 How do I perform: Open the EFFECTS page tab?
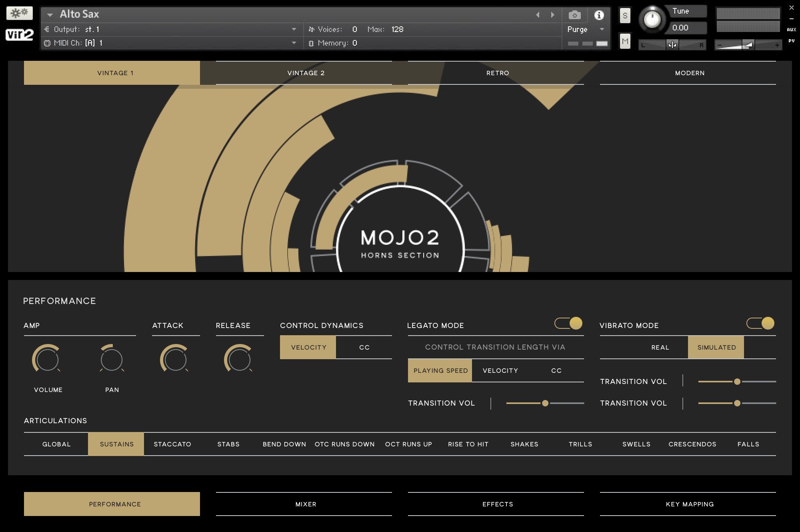pos(496,504)
